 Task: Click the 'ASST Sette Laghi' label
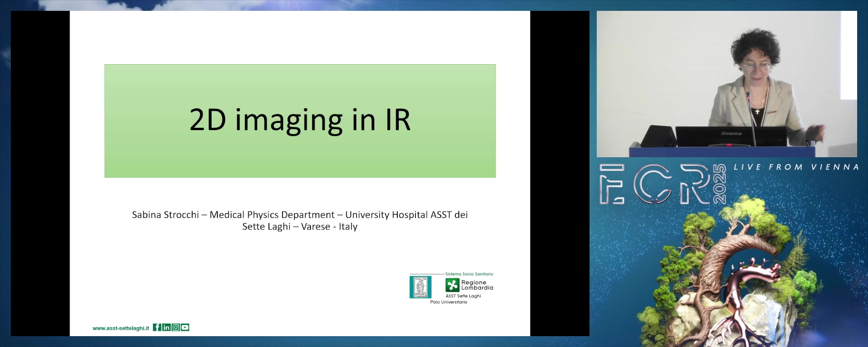click(463, 296)
